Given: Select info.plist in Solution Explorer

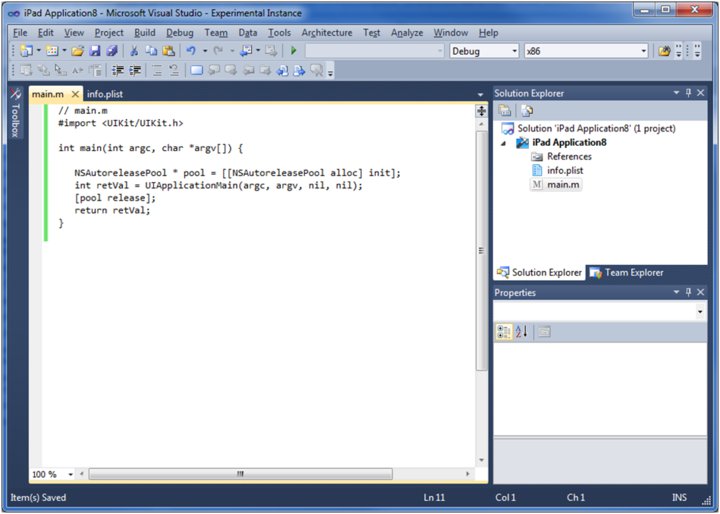Looking at the screenshot, I should [557, 170].
